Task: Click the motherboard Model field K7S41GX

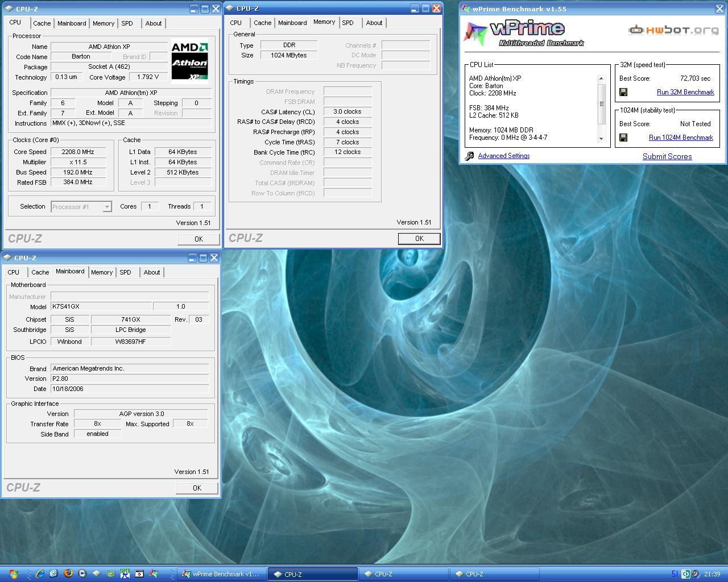Action: click(x=101, y=306)
